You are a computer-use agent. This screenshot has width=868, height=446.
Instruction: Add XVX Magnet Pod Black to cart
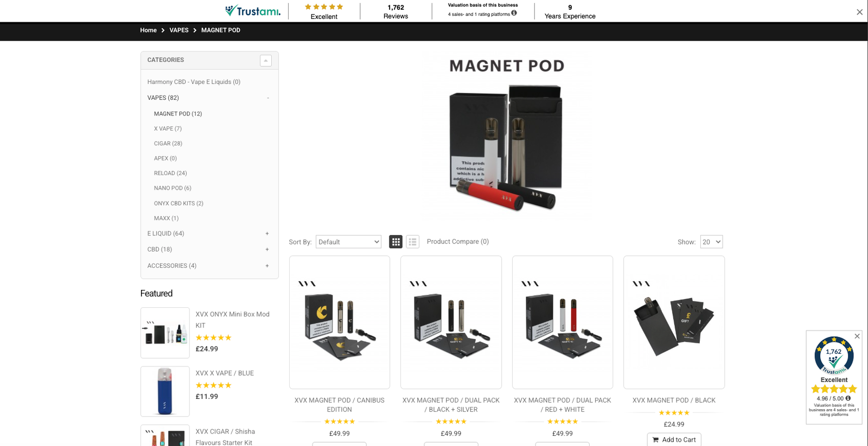click(674, 439)
